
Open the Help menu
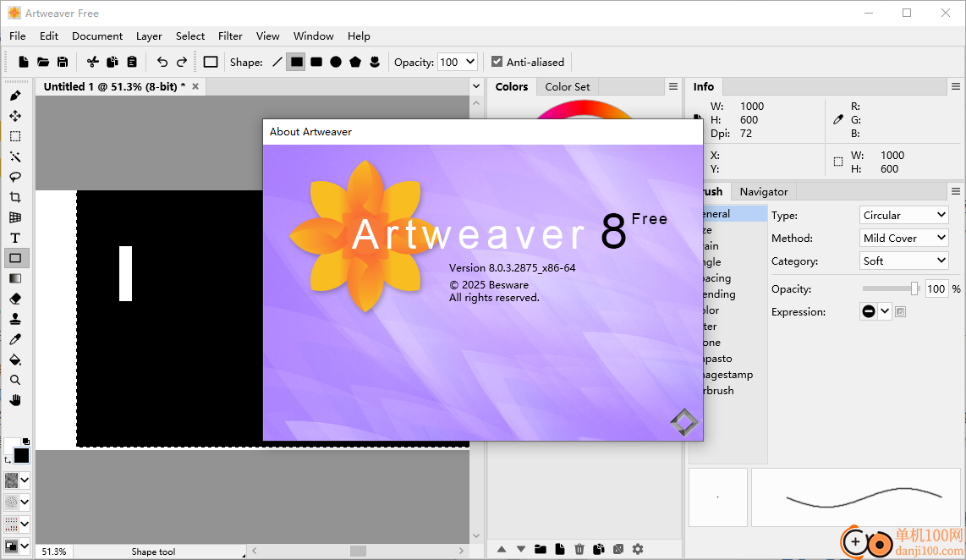pos(359,36)
